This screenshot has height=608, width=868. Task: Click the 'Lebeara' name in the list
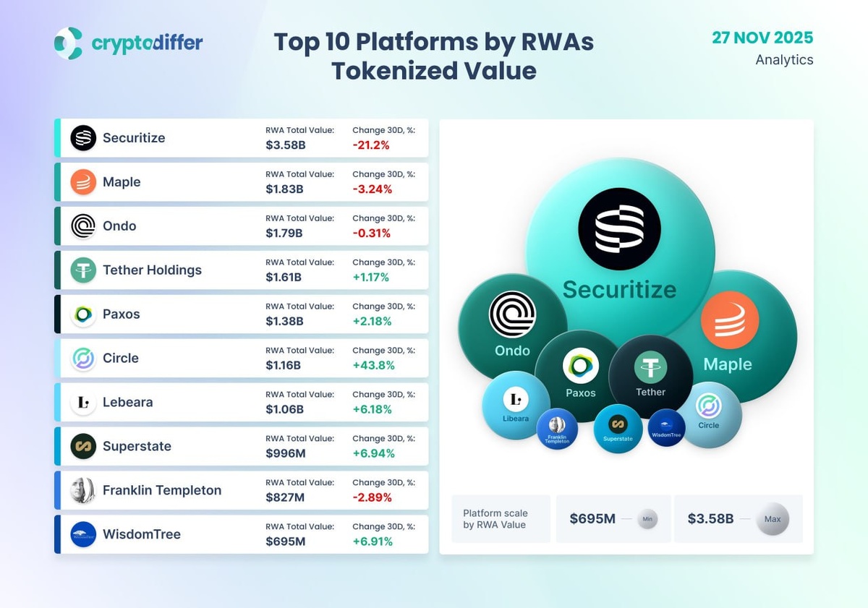128,403
